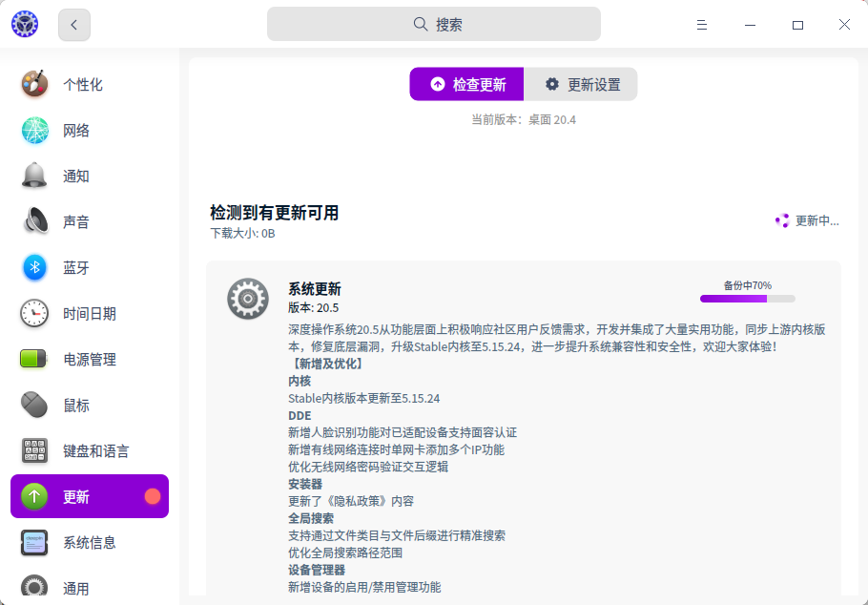Open the Sound (声音) speaker icon

[35, 222]
